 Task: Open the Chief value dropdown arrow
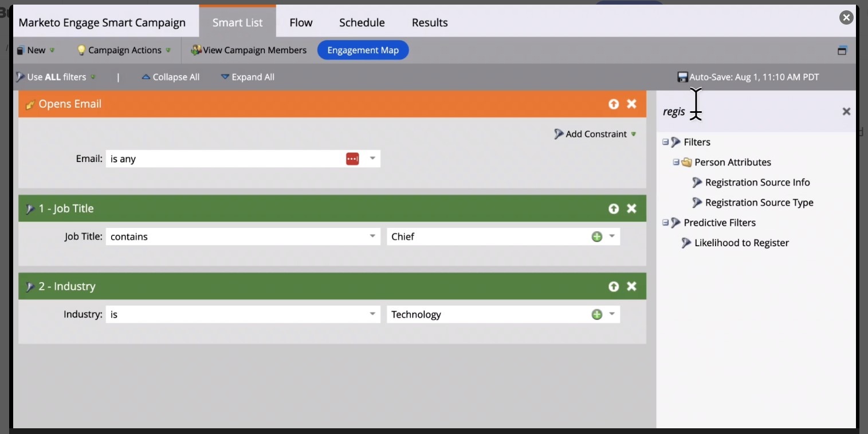(612, 236)
